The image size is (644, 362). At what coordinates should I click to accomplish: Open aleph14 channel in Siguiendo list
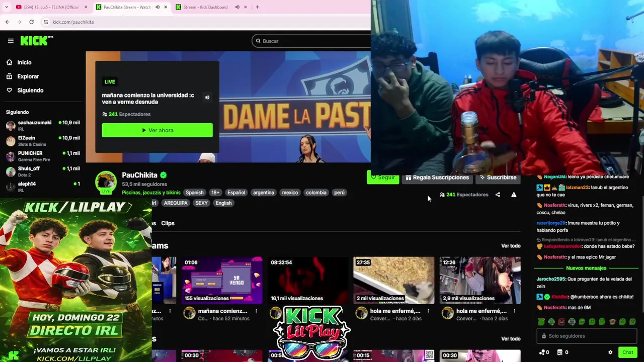point(43,187)
